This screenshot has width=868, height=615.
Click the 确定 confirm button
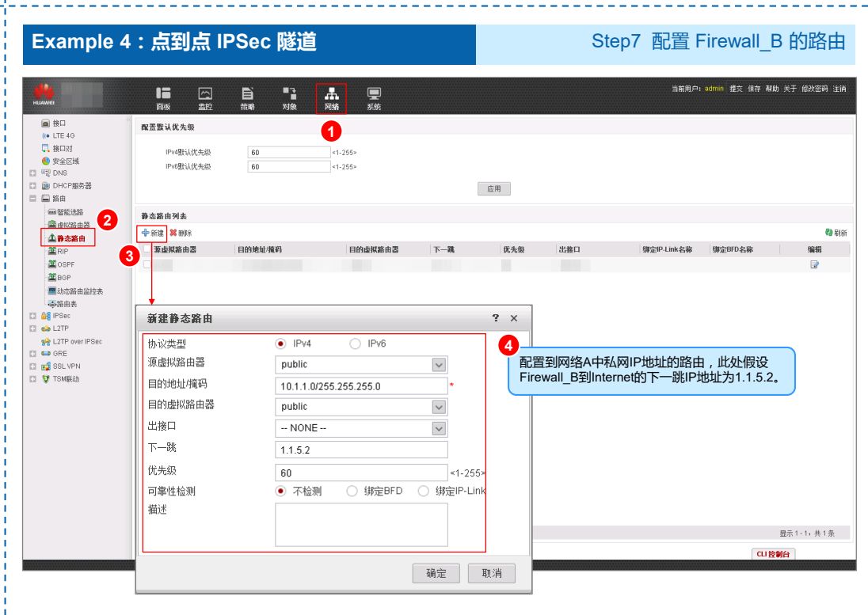436,574
